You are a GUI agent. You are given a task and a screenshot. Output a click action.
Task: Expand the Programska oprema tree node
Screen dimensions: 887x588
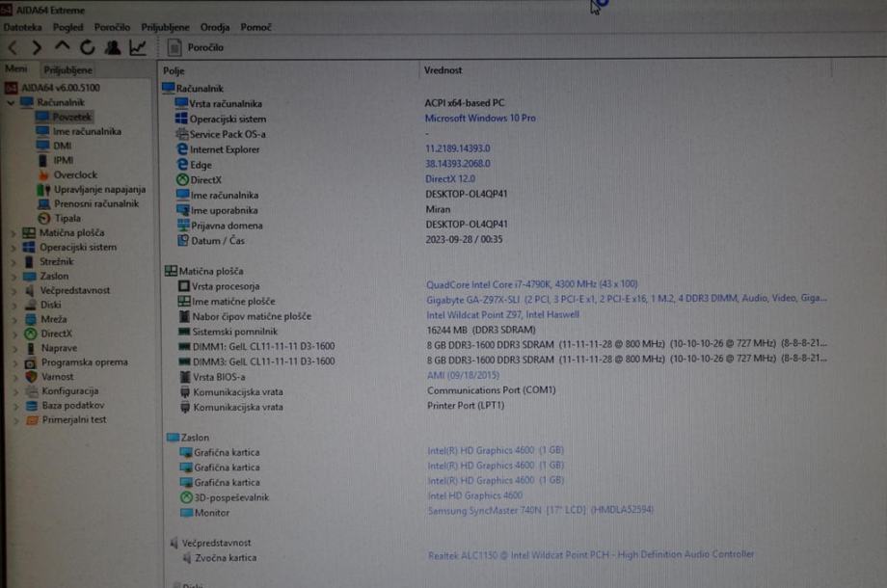tap(14, 362)
